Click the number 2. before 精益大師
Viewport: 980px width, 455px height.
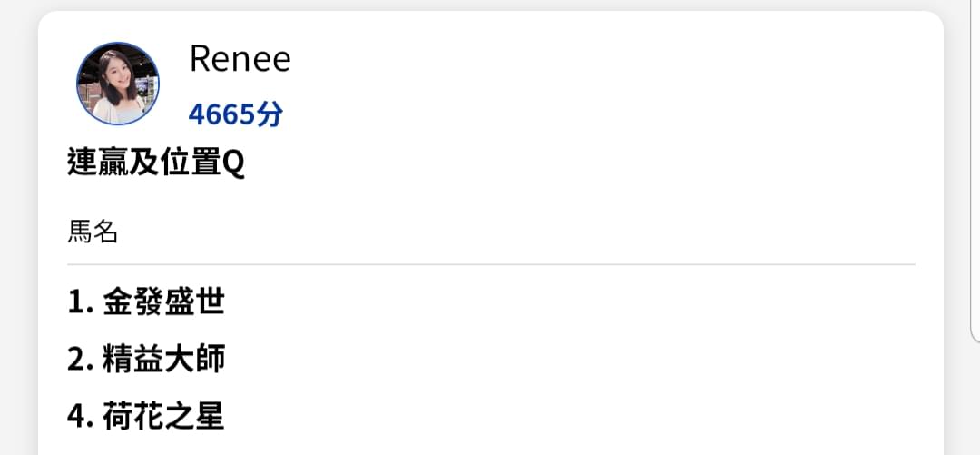pyautogui.click(x=81, y=360)
